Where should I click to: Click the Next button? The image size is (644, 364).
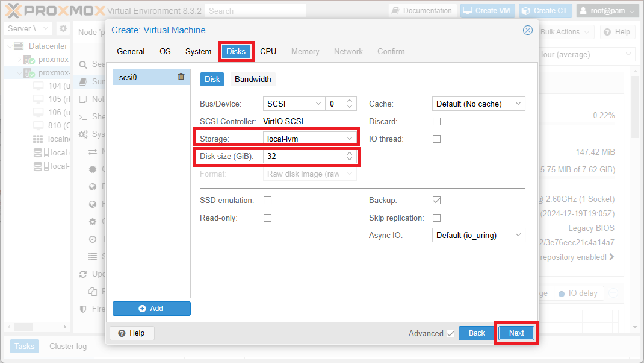click(x=516, y=333)
